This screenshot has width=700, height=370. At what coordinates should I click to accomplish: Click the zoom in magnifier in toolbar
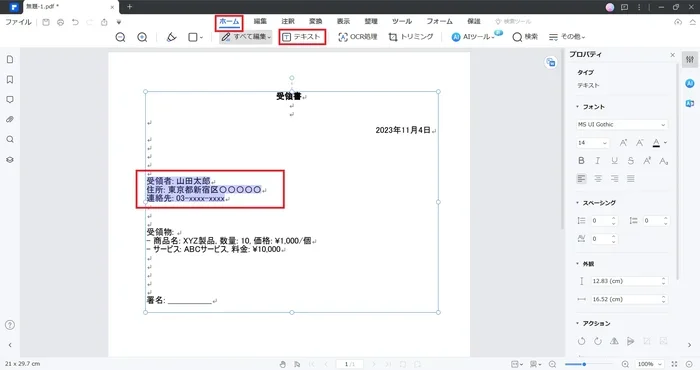pos(142,37)
